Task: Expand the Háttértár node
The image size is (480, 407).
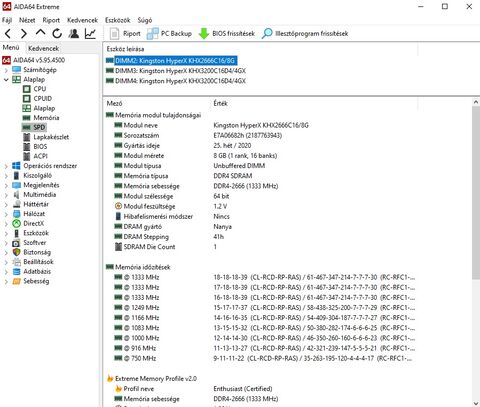Action: pyautogui.click(x=6, y=205)
